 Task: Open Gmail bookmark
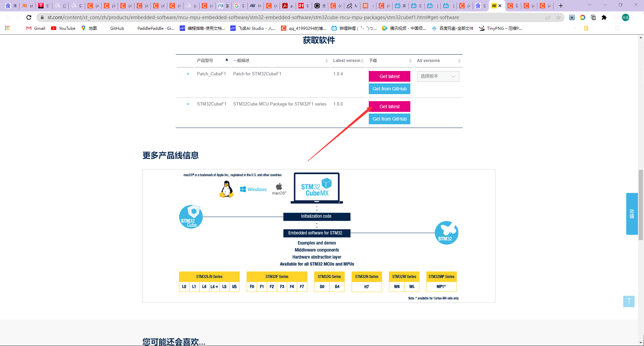click(36, 28)
